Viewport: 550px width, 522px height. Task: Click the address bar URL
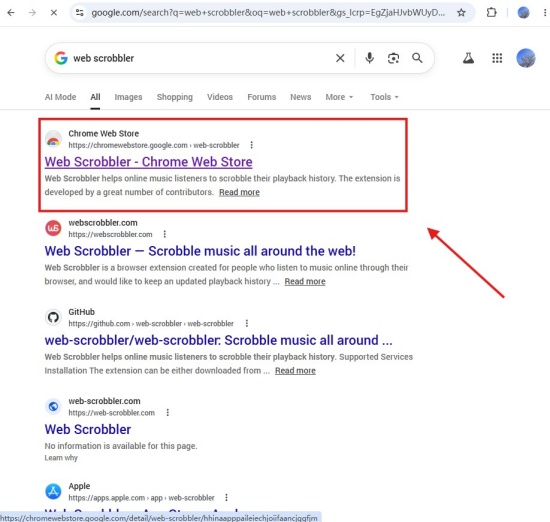[268, 13]
